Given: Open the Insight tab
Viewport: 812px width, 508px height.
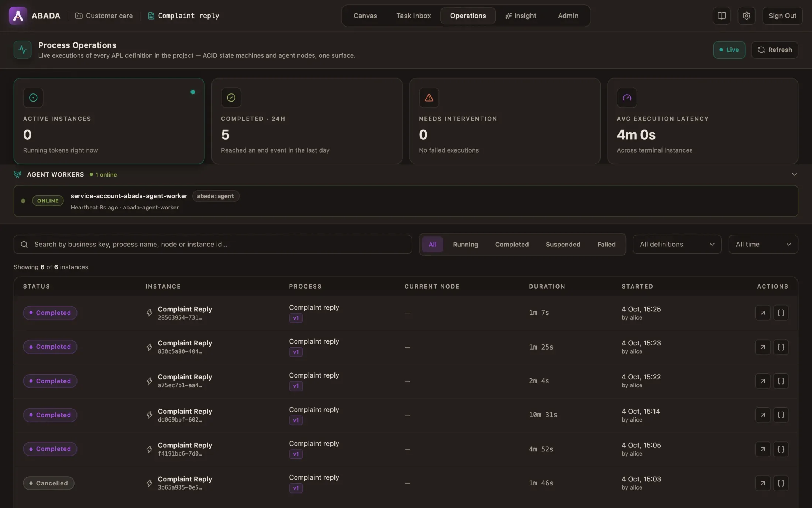Looking at the screenshot, I should pyautogui.click(x=520, y=16).
